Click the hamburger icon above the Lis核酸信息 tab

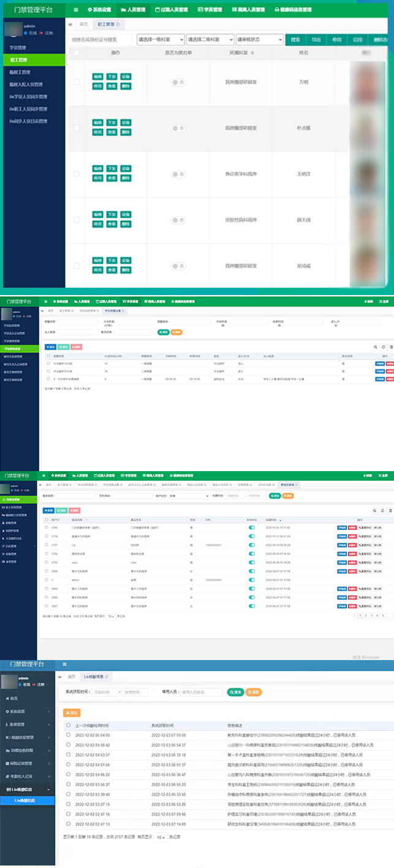pyautogui.click(x=64, y=664)
